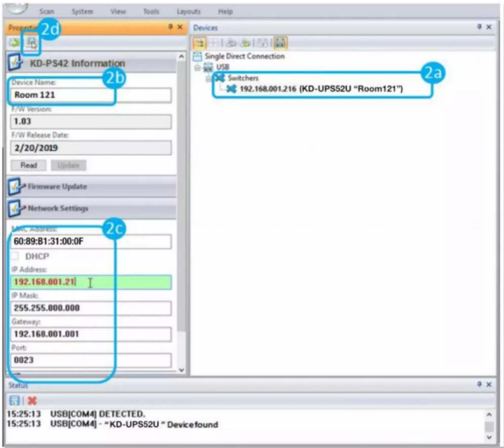Click highlighted tree view icon in Devices toolbar
The width and height of the screenshot is (504, 448).
(199, 43)
